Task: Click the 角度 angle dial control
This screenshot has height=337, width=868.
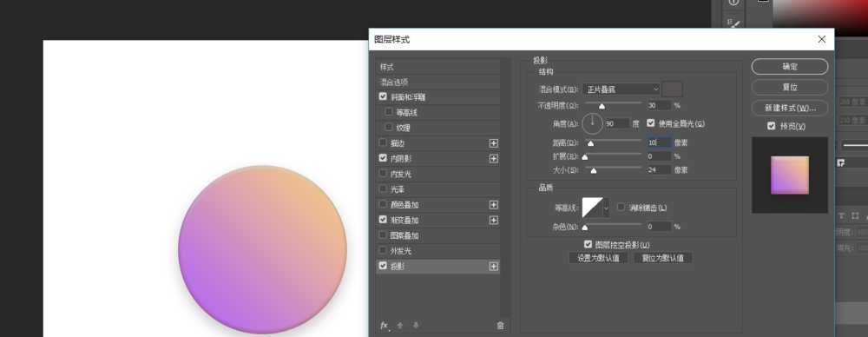Action: point(592,123)
